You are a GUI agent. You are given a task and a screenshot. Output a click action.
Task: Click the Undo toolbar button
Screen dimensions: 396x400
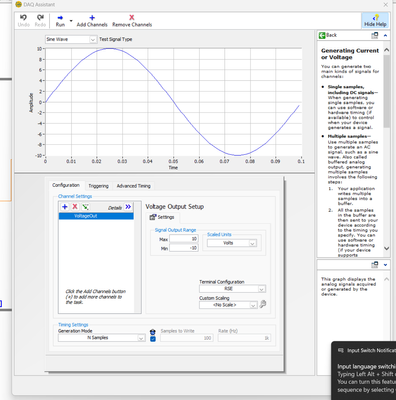[x=23, y=21]
